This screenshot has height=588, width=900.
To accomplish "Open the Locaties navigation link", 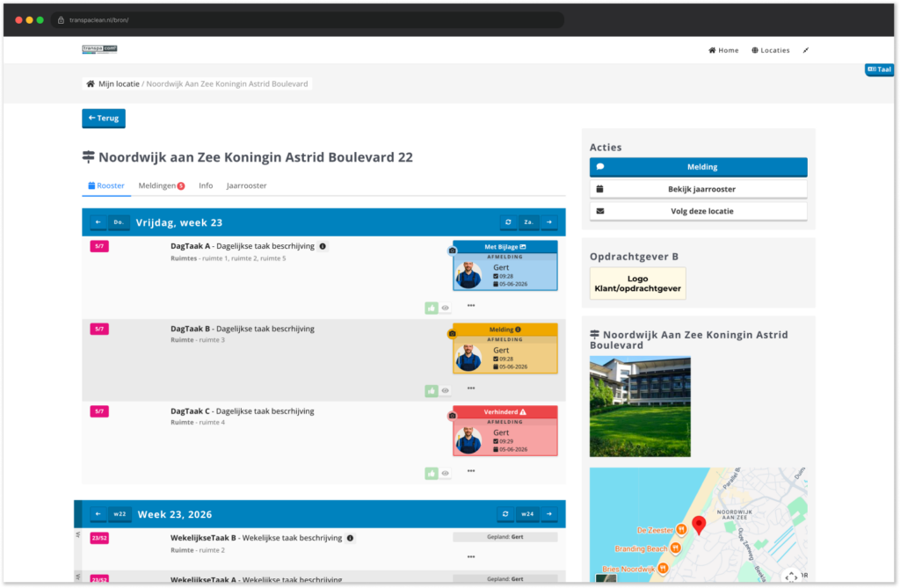I will 770,50.
